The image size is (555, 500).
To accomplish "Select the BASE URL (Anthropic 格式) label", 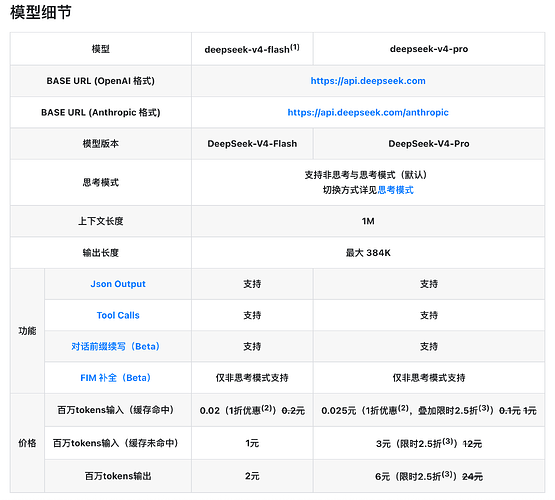I will pos(101,112).
